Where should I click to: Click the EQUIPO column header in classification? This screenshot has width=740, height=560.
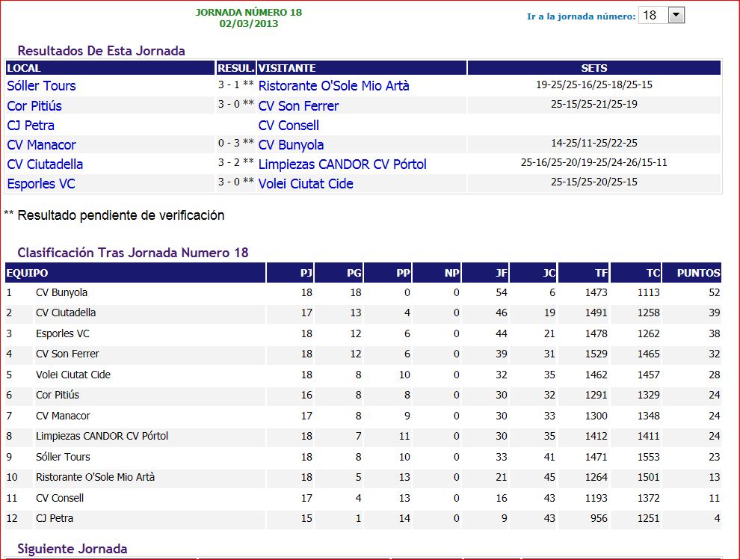(135, 273)
